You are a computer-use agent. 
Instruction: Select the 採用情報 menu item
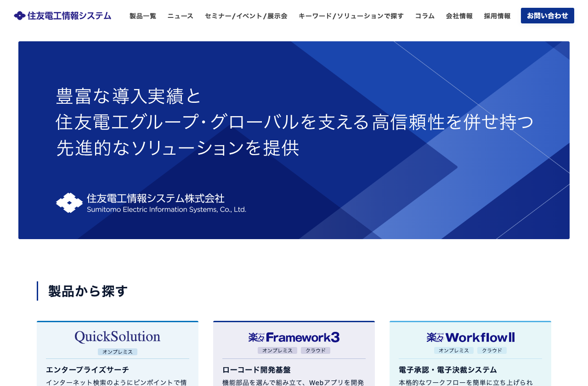(497, 16)
